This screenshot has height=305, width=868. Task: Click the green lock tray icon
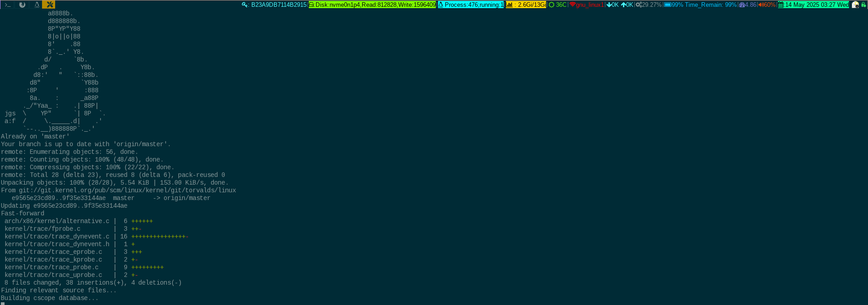pos(863,5)
